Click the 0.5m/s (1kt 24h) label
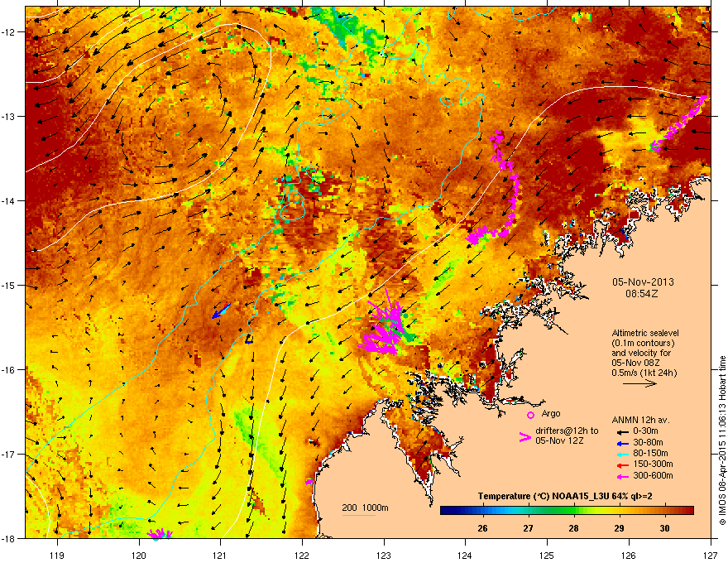 click(644, 373)
